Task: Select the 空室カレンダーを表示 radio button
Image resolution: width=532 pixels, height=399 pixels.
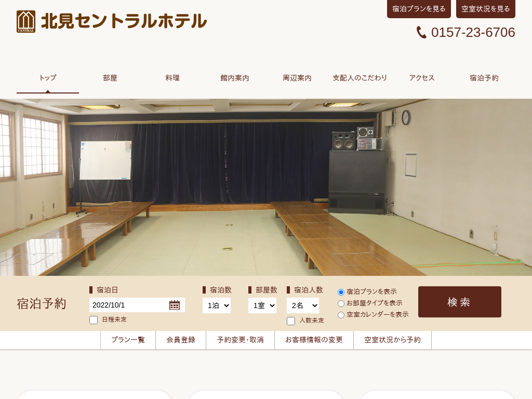Action: (x=341, y=315)
